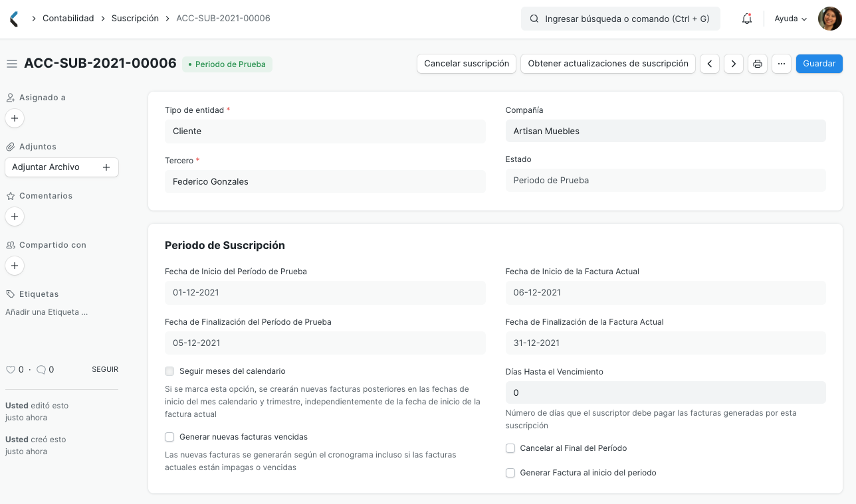The width and height of the screenshot is (856, 504).
Task: Navigate to Contabilidad breadcrumb
Action: [x=68, y=19]
